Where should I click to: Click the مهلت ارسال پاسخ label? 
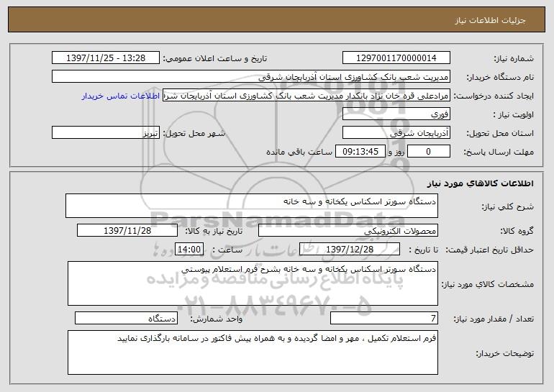coord(499,152)
